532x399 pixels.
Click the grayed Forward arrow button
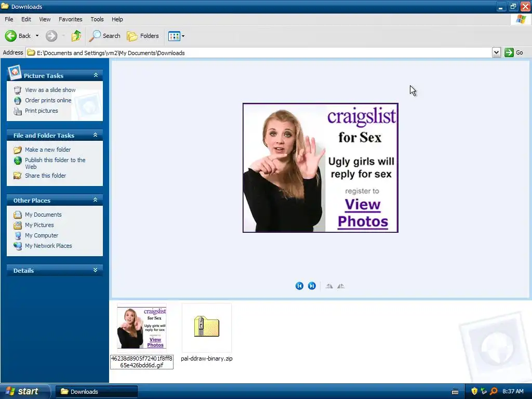(x=51, y=36)
